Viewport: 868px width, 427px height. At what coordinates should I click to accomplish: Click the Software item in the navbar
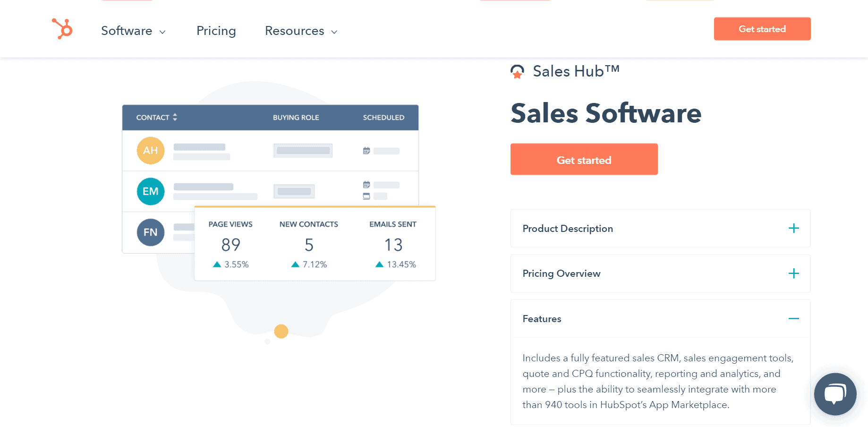click(127, 31)
